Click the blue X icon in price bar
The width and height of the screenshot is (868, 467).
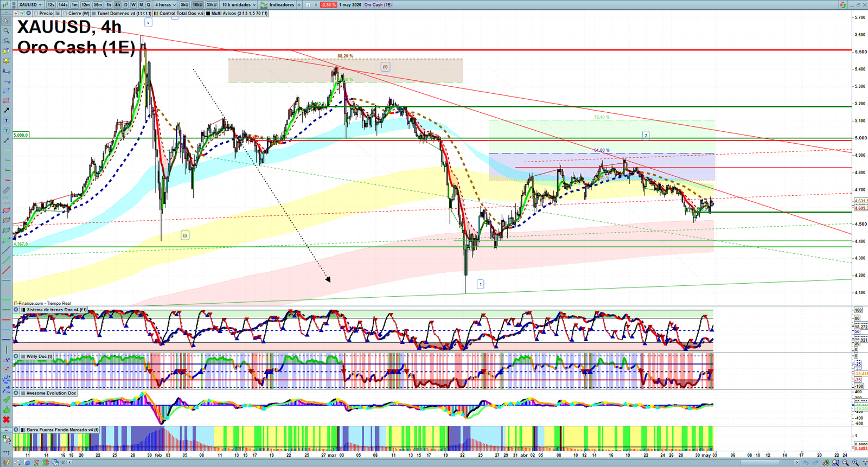pos(28,13)
